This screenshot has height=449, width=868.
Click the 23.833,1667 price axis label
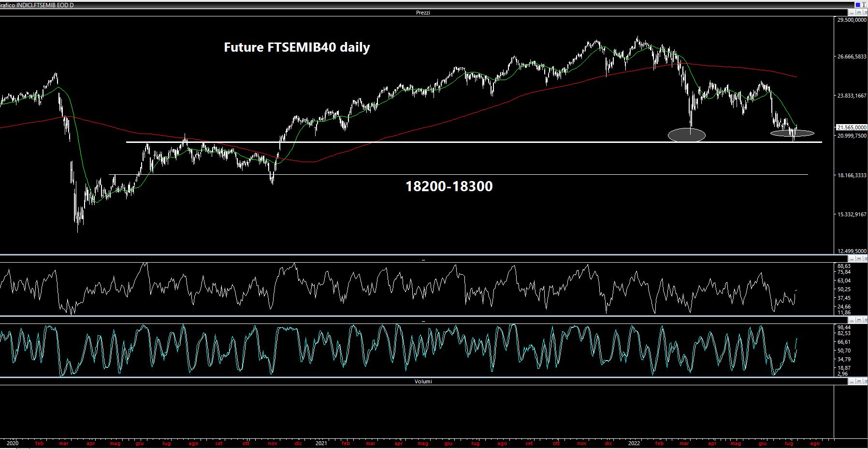(x=852, y=96)
